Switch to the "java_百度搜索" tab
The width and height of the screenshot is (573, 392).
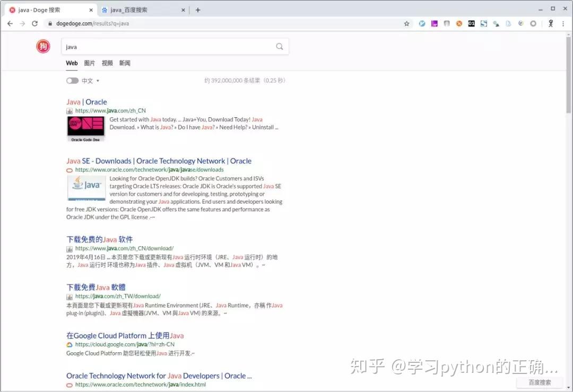[144, 10]
